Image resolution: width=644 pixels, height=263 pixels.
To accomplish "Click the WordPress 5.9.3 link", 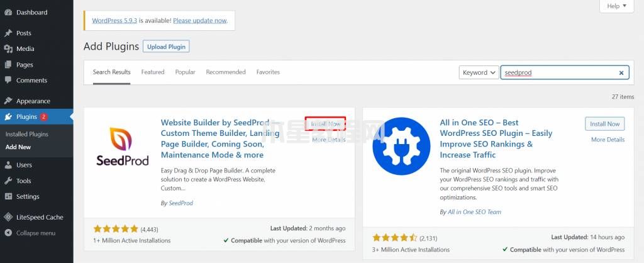I will [114, 20].
